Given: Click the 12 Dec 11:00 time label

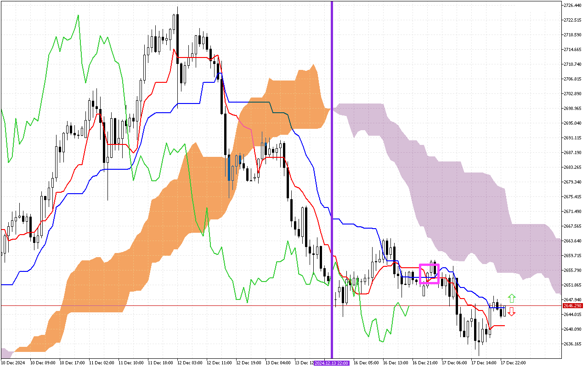Looking at the screenshot, I should (219, 363).
